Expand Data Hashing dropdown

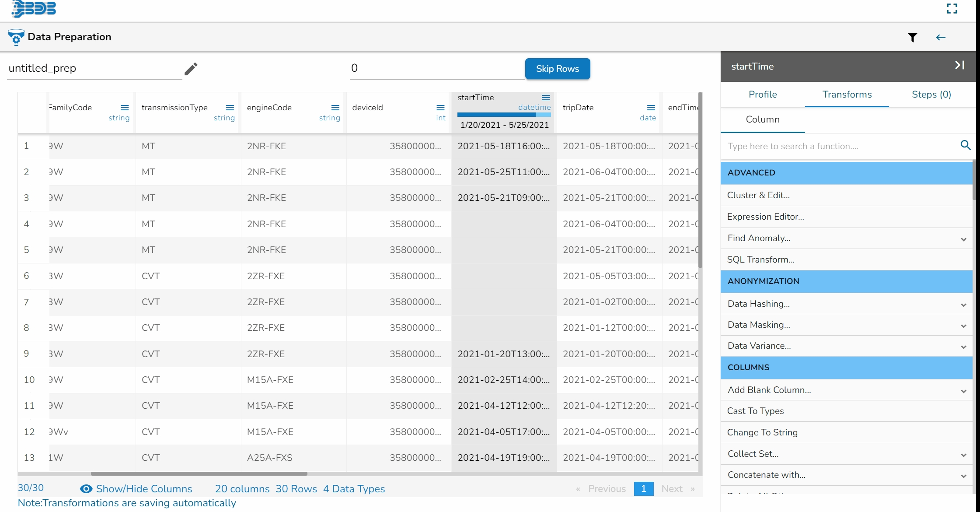(963, 305)
